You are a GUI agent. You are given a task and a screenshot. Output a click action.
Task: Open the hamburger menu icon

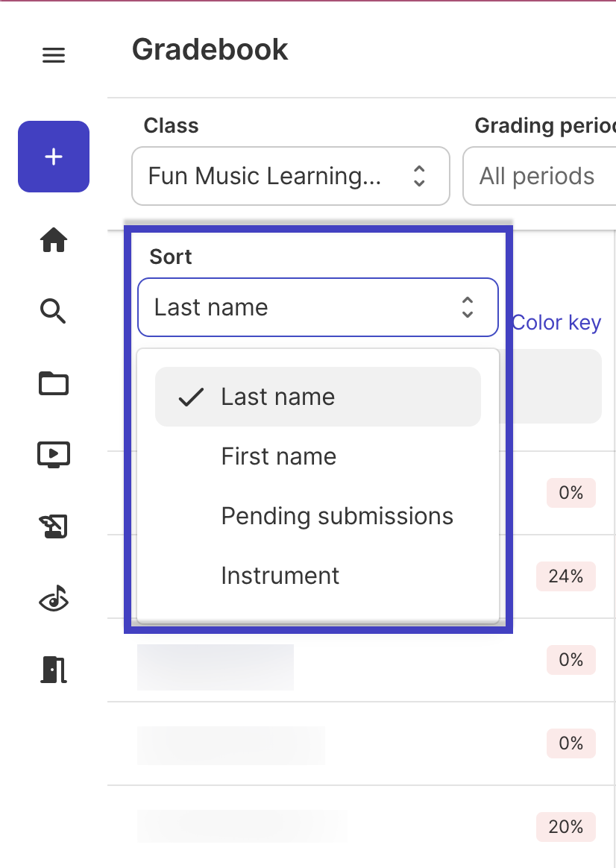coord(54,54)
